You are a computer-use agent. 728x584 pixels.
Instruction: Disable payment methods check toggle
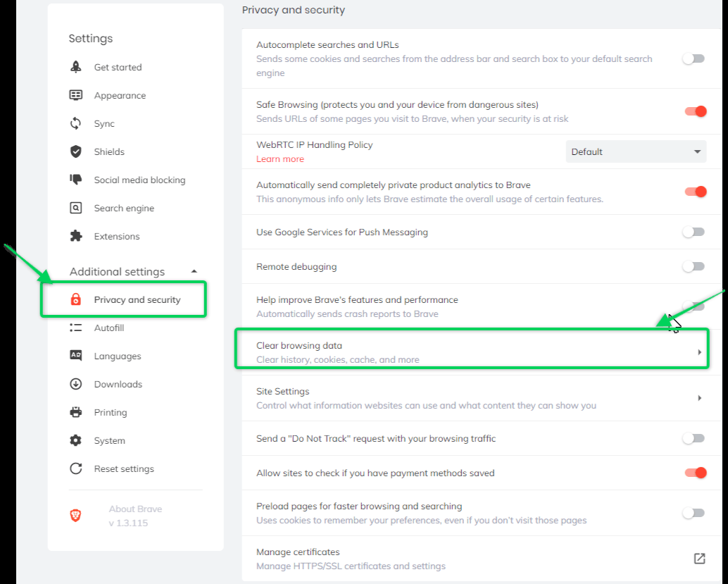coord(696,473)
